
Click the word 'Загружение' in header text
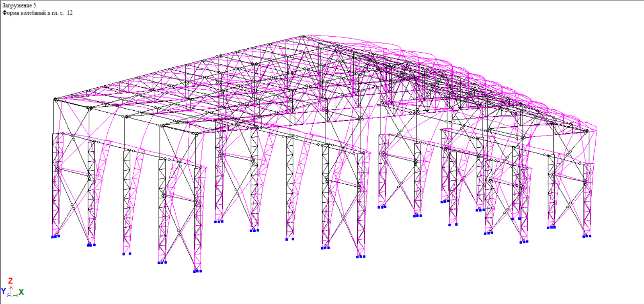point(17,5)
